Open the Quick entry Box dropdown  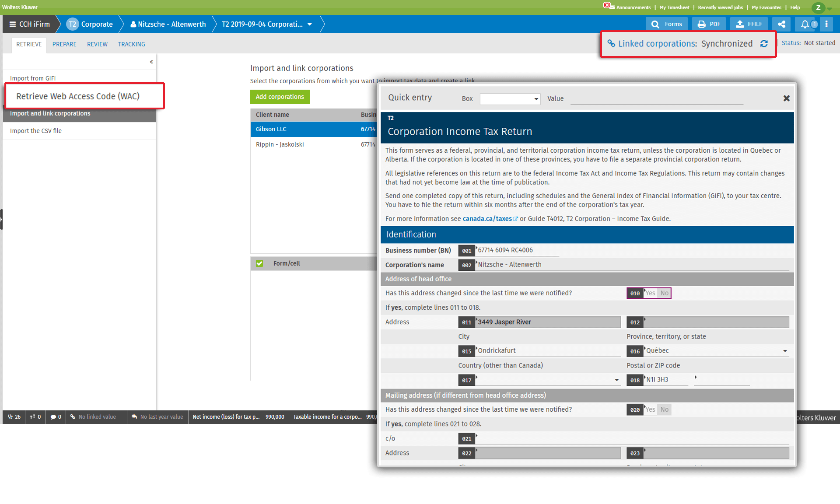510,99
